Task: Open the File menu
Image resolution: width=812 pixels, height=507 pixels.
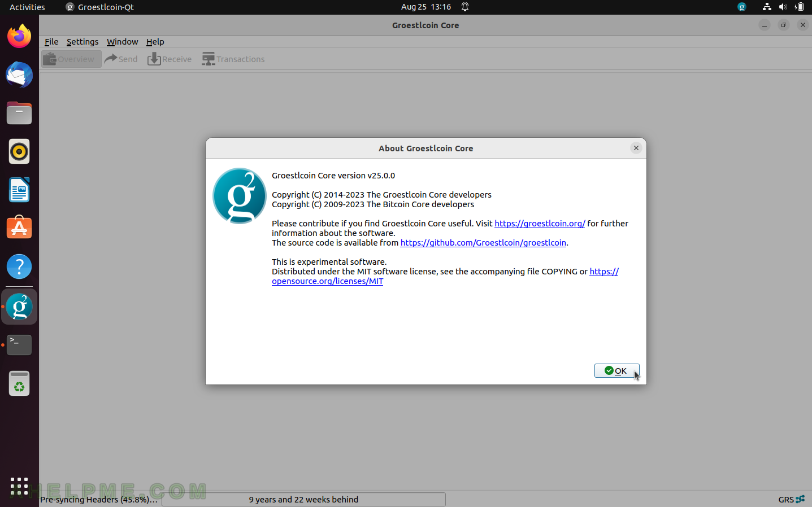Action: [x=51, y=42]
